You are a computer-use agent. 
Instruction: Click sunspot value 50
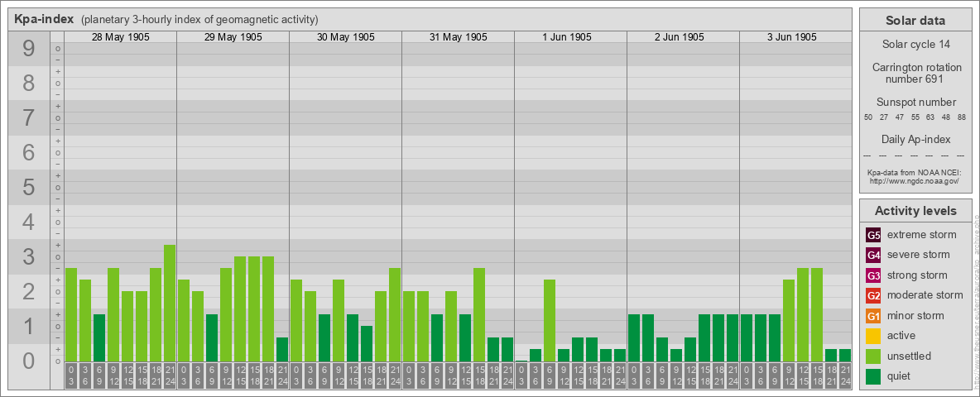click(x=868, y=117)
